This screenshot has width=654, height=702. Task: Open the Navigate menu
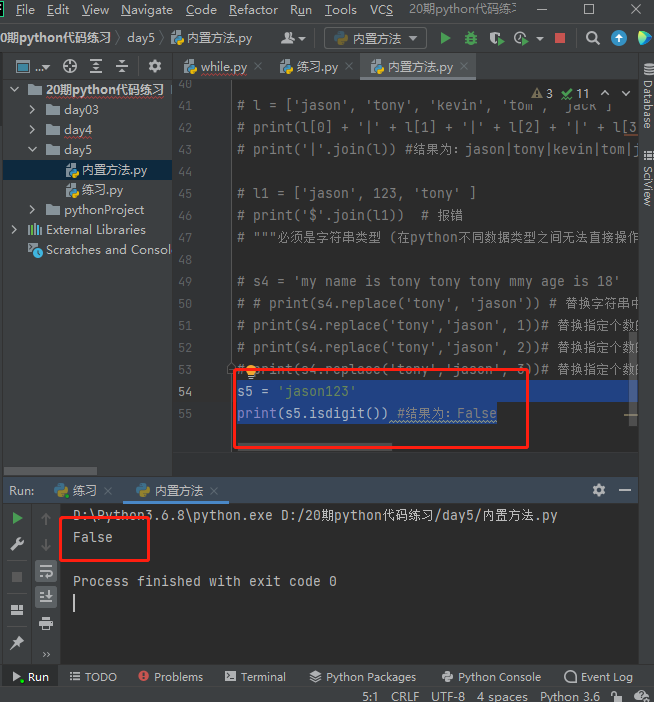tap(147, 10)
